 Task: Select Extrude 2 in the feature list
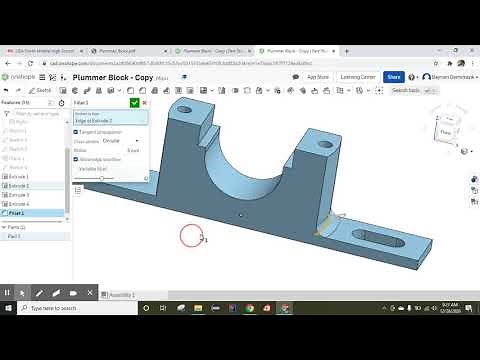pos(33,186)
